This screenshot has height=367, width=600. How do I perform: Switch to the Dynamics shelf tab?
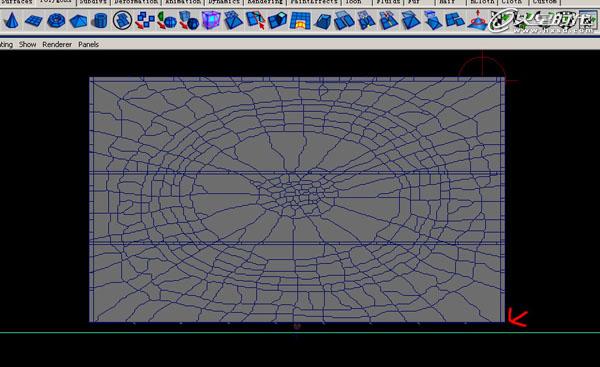[x=224, y=2]
